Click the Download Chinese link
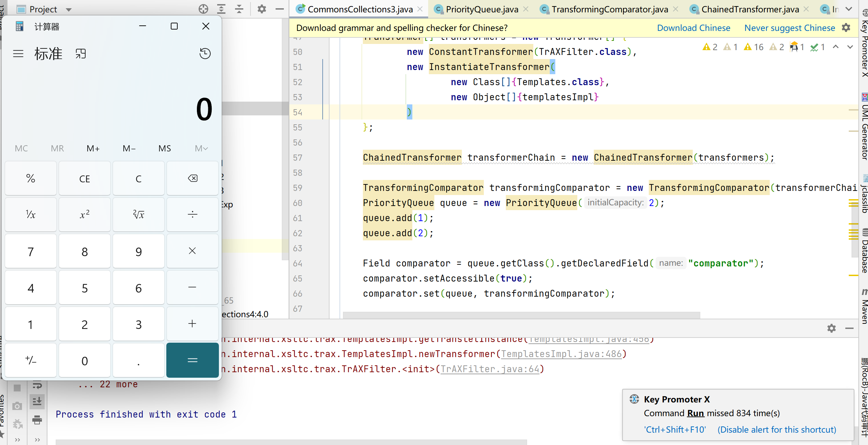Screen dimensions: 868x445 [x=693, y=28]
